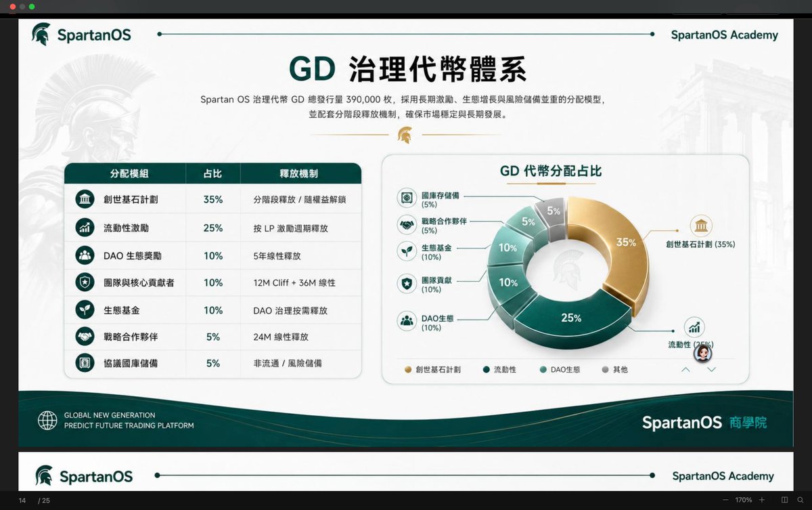Click the growth chart icon above 流動性 label
This screenshot has height=510, width=812.
click(x=694, y=327)
